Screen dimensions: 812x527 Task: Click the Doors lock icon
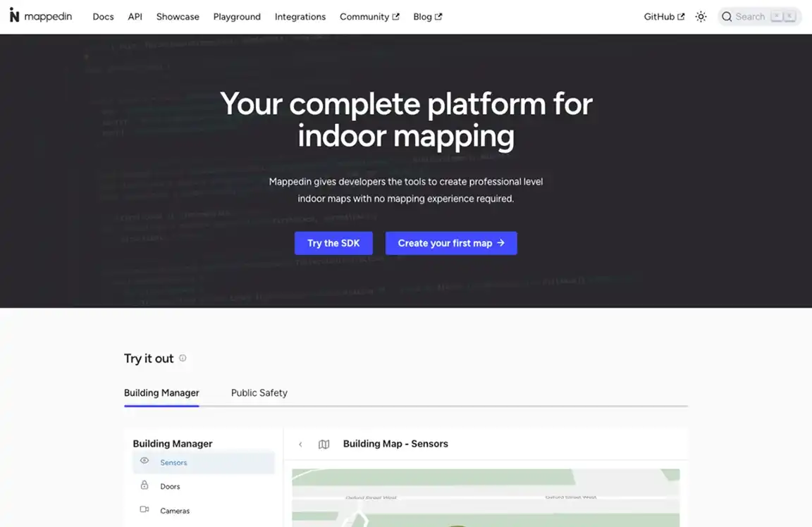[x=144, y=485]
